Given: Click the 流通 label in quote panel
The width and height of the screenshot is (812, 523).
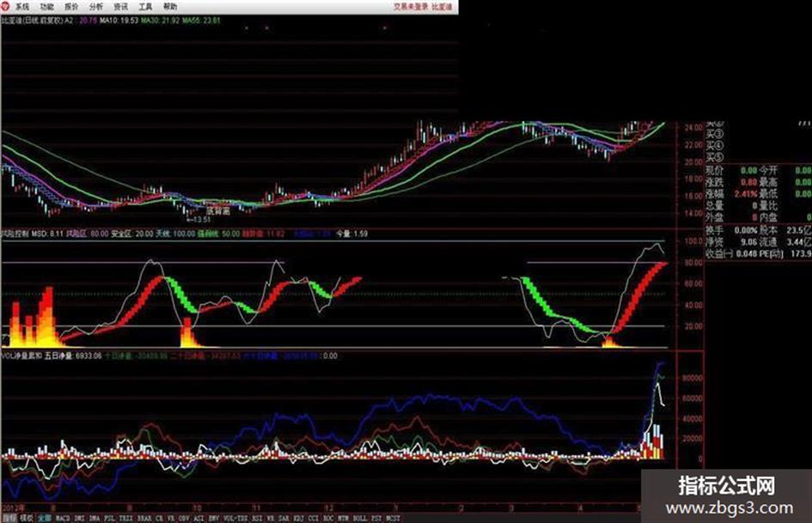Looking at the screenshot, I should (768, 241).
